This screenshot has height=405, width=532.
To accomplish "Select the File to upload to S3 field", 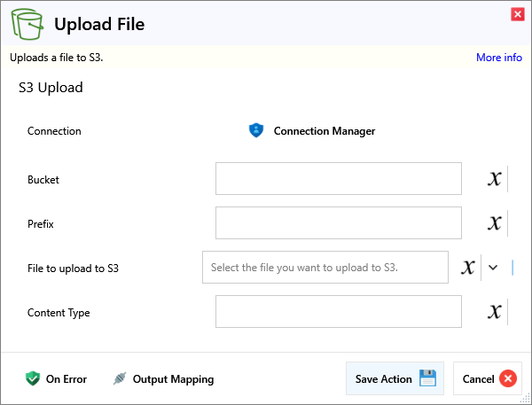I will [x=325, y=268].
